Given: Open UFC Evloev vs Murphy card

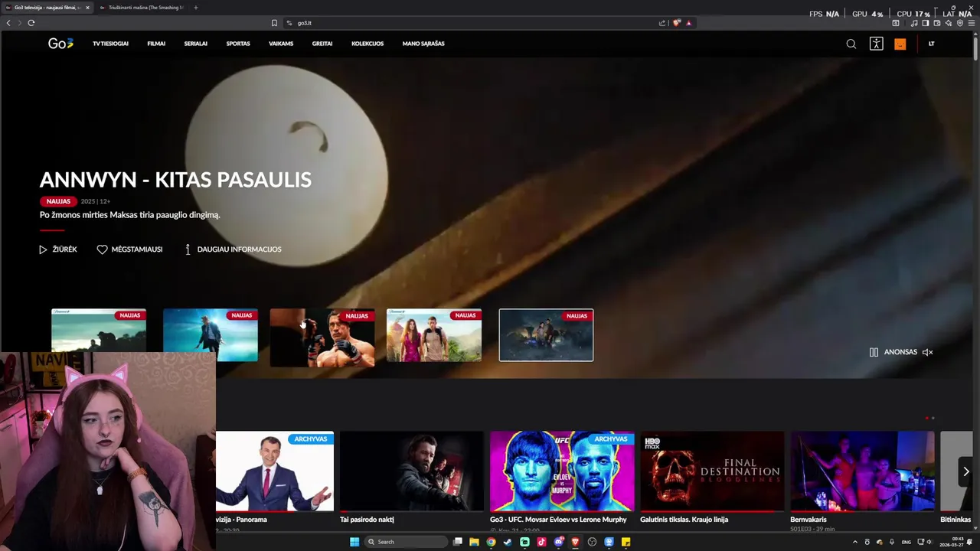Looking at the screenshot, I should click(562, 471).
